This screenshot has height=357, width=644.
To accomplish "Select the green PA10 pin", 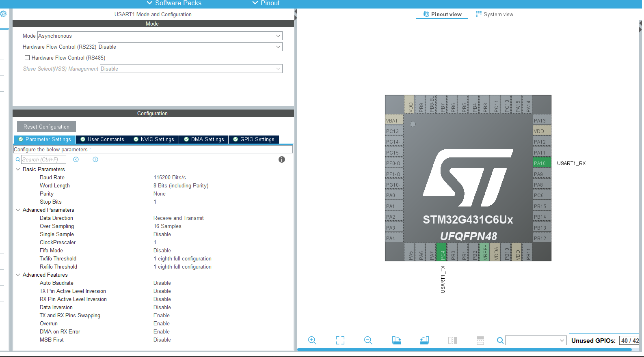I will [x=542, y=163].
